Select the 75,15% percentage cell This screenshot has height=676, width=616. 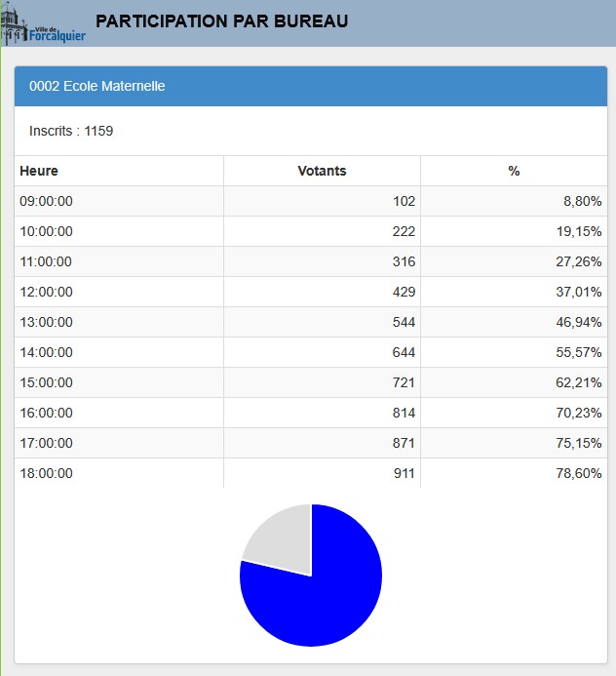click(579, 443)
